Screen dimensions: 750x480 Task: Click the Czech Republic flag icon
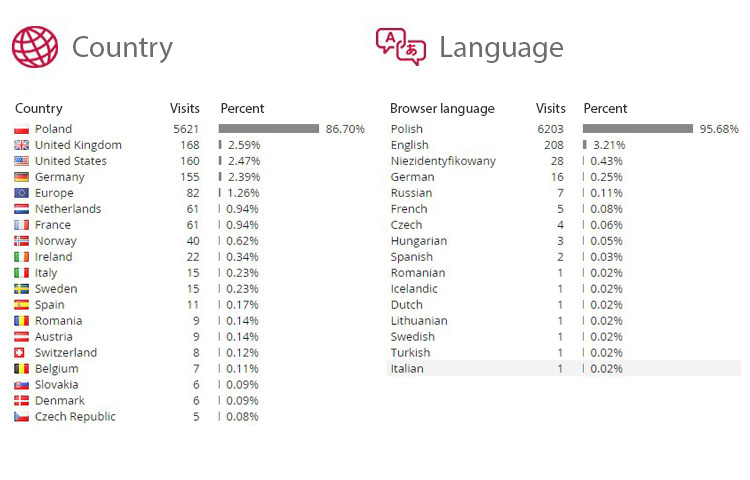(22, 416)
